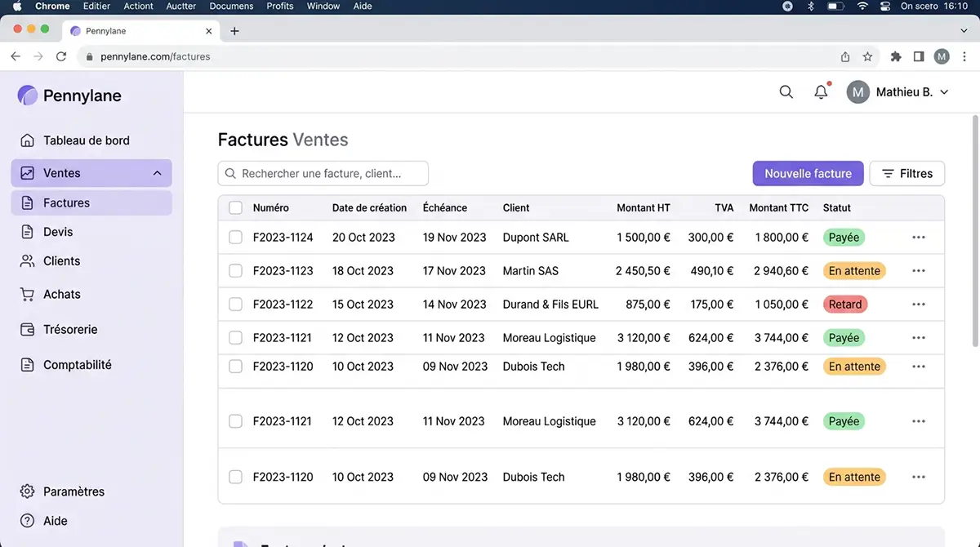Click the share icon in address bar

tap(845, 56)
